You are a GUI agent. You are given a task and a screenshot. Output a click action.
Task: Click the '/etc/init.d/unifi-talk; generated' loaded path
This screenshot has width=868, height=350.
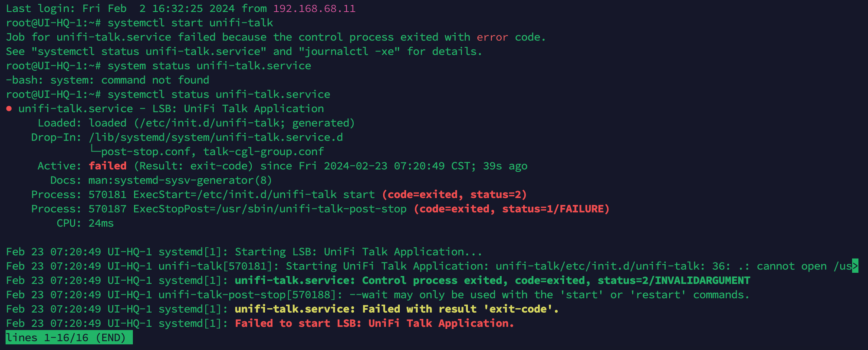244,123
